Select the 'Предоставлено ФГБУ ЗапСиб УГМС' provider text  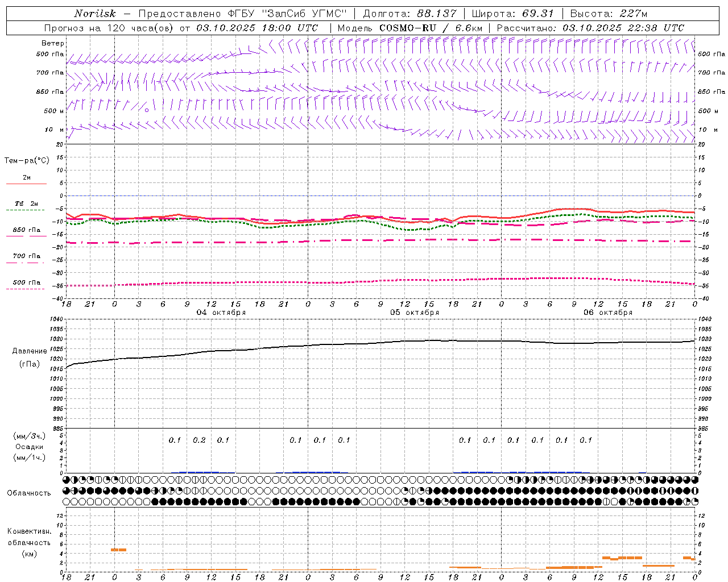[x=243, y=14]
